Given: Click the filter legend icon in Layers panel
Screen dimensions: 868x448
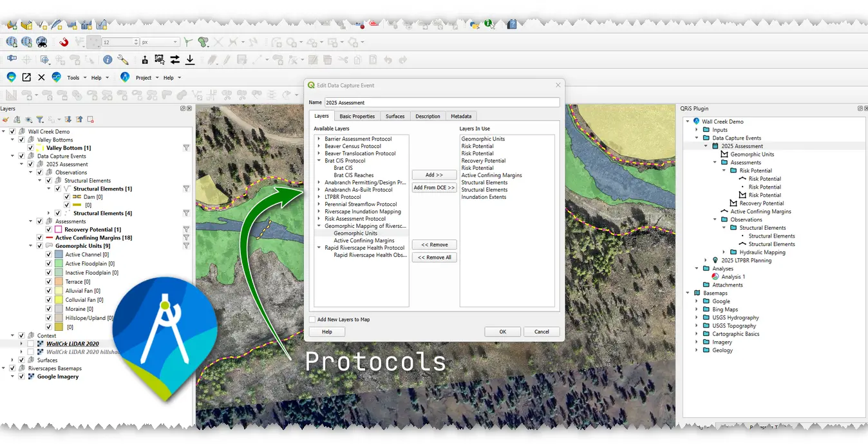Looking at the screenshot, I should pyautogui.click(x=40, y=119).
